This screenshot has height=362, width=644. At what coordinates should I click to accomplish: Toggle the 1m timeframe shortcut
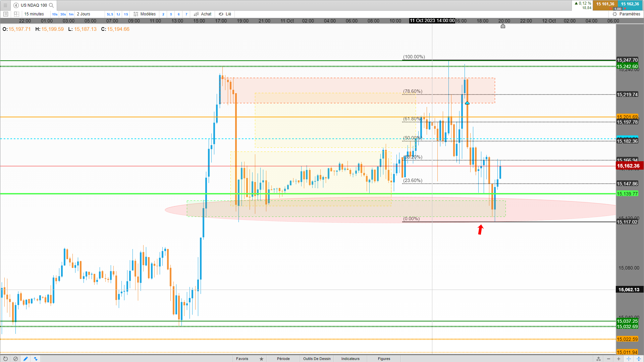tap(71, 14)
